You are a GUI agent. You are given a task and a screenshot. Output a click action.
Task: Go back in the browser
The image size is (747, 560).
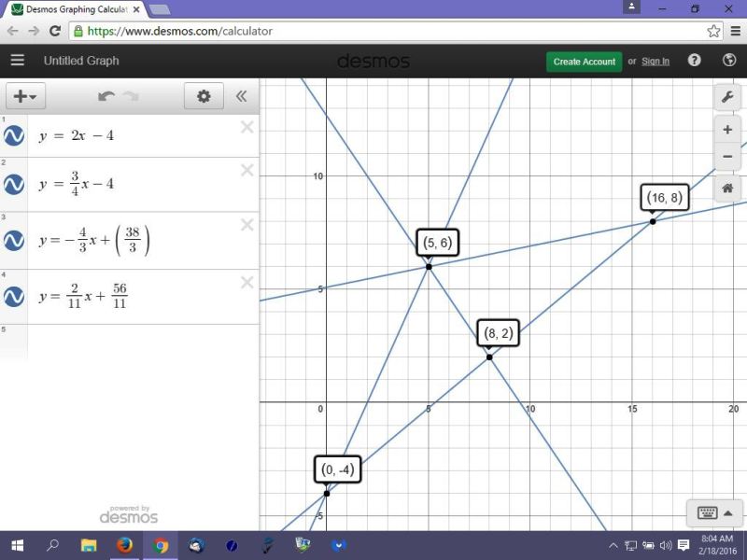coord(13,31)
